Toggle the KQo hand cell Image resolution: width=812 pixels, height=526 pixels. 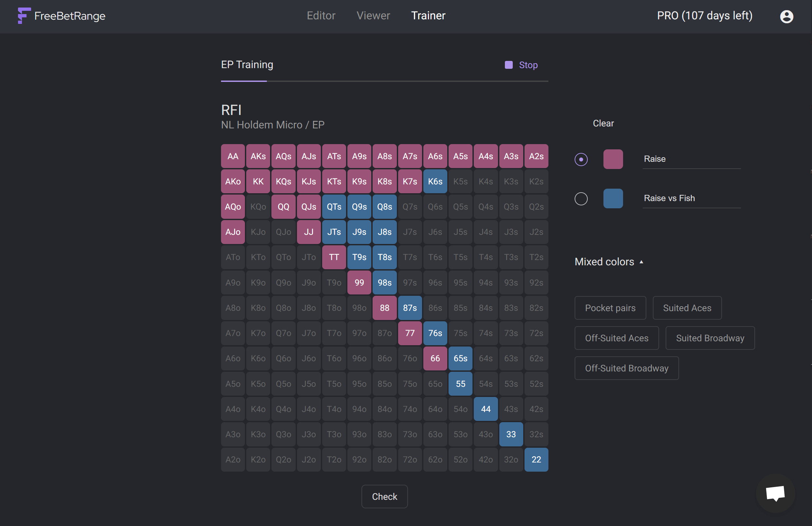(258, 207)
